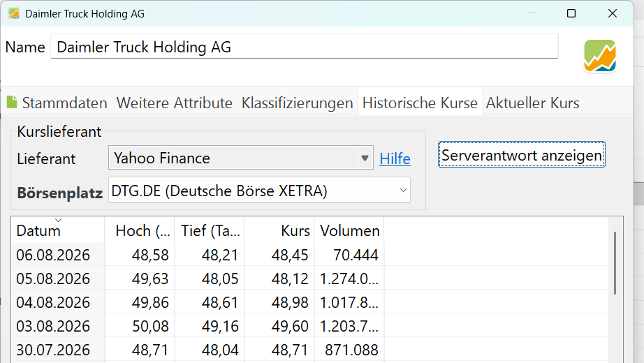Screen dimensions: 644x363
Task: Click the Serverantwort anzeigen button
Action: point(522,155)
